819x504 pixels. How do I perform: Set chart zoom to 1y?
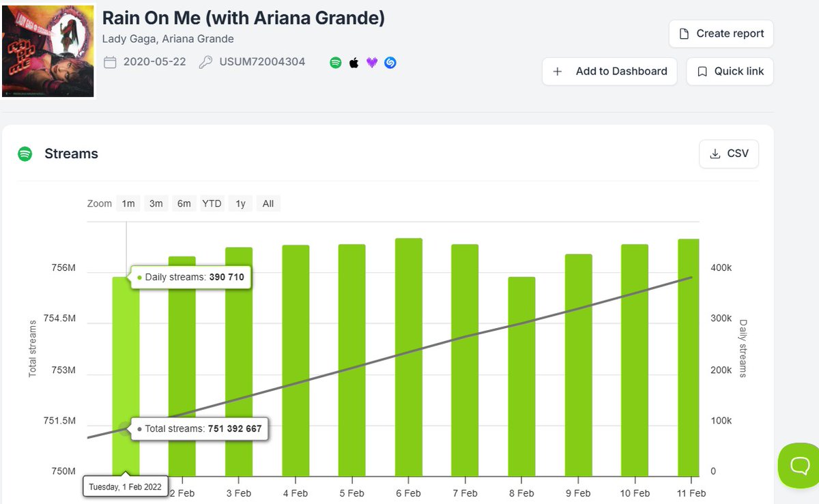click(x=240, y=203)
